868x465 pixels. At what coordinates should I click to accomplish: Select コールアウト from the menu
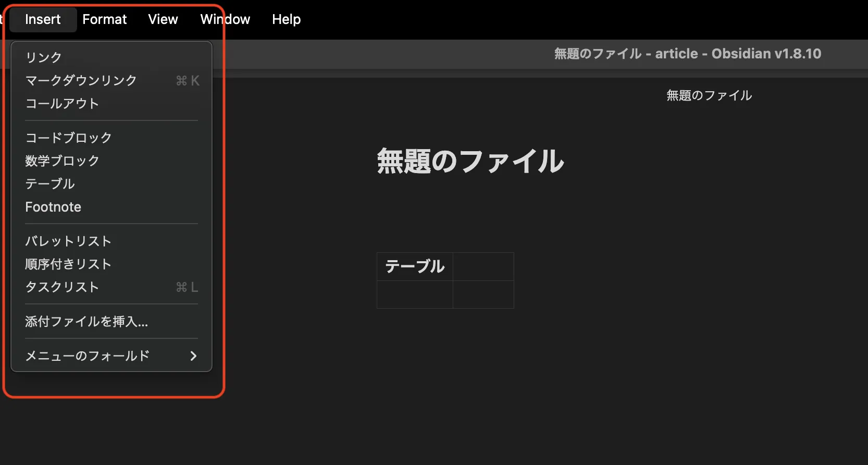(x=111, y=103)
